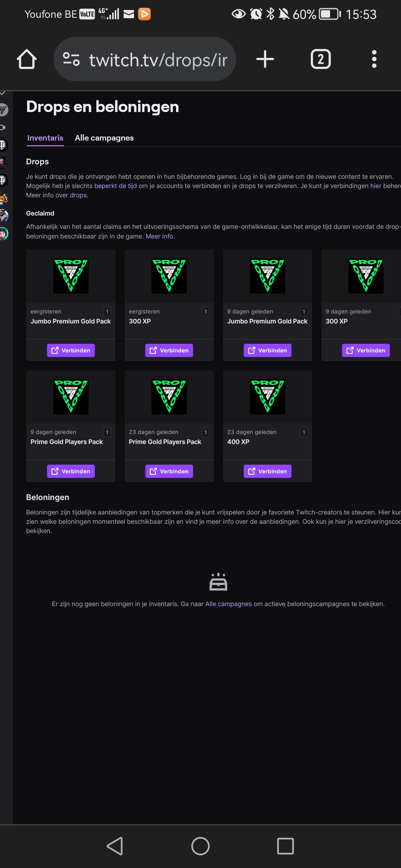Open the 'beperkt de tijd' link

(x=115, y=186)
